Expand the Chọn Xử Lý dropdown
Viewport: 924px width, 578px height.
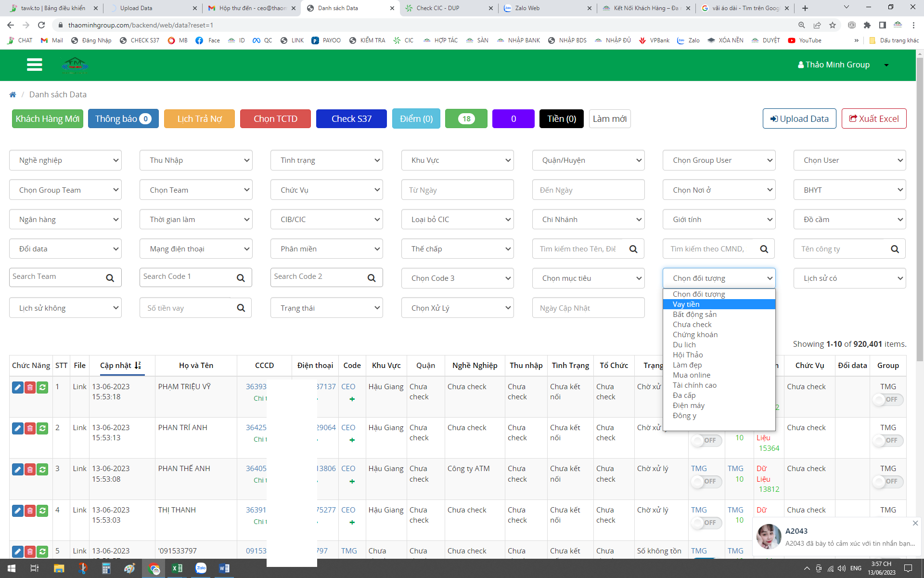point(458,308)
